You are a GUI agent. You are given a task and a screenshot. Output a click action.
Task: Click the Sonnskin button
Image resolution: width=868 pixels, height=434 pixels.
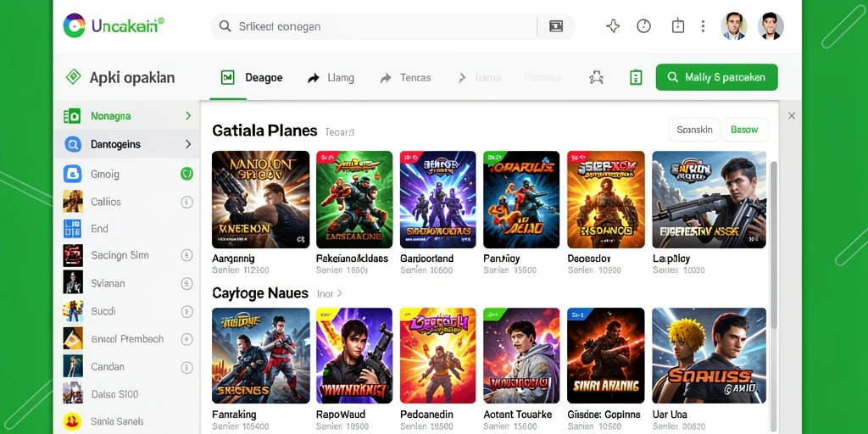click(x=694, y=130)
